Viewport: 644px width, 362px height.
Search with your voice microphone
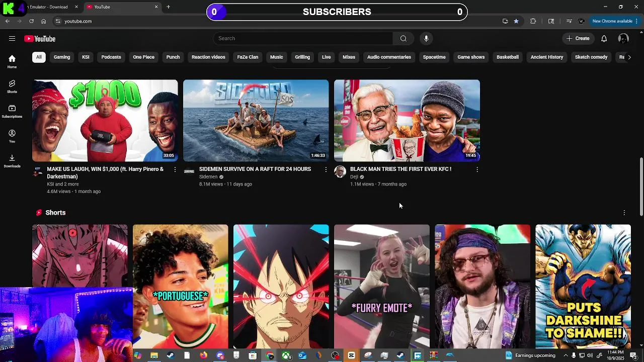[x=426, y=39]
